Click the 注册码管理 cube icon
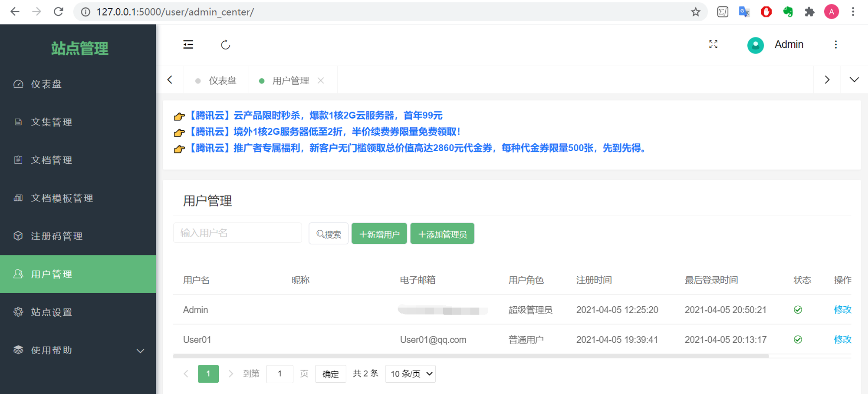Screen dimensions: 868x394 pos(18,236)
